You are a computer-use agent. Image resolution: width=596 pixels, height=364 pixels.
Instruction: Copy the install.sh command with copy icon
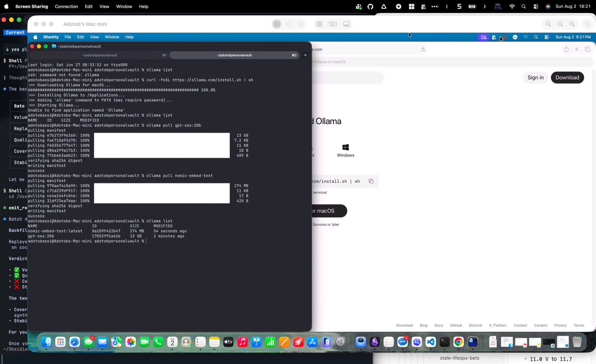[x=371, y=181]
